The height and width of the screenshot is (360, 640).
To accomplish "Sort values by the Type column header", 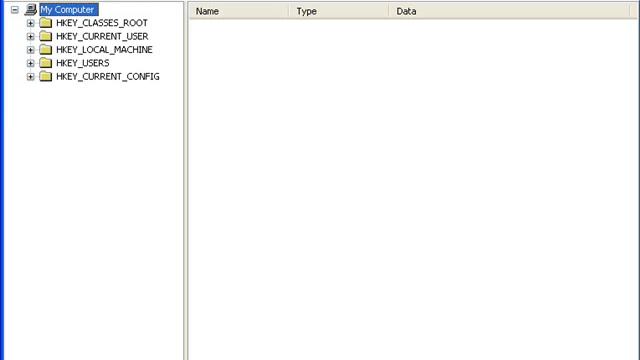I will (x=339, y=11).
